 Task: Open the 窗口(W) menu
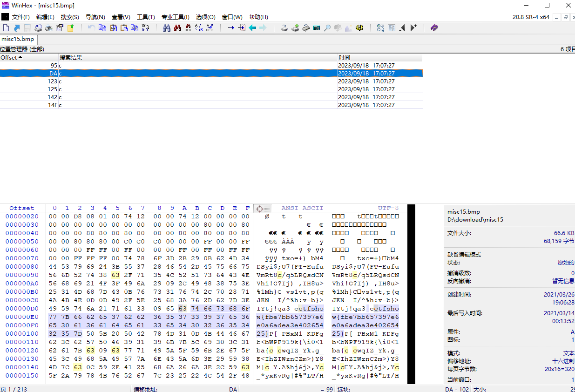pos(232,17)
